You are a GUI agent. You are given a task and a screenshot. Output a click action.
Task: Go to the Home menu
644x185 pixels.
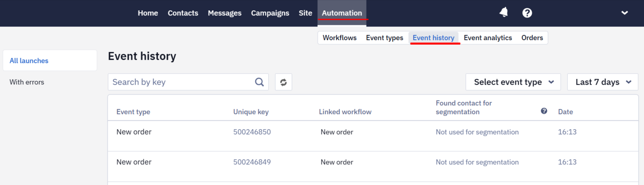click(148, 13)
